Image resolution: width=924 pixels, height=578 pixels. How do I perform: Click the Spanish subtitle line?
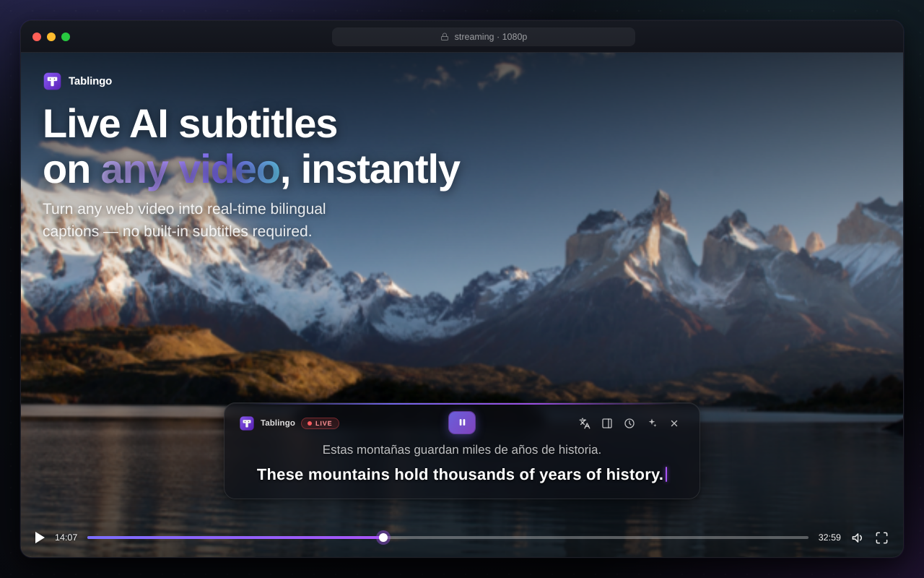pyautogui.click(x=462, y=449)
